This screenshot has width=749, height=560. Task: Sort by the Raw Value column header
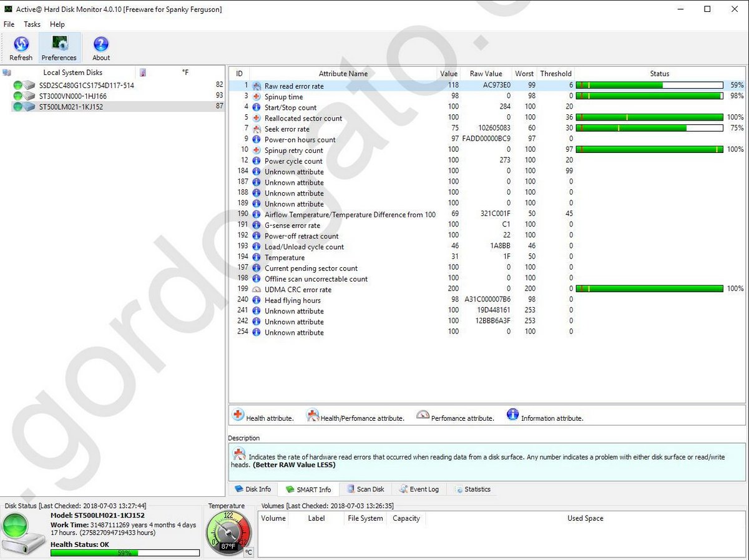point(486,74)
